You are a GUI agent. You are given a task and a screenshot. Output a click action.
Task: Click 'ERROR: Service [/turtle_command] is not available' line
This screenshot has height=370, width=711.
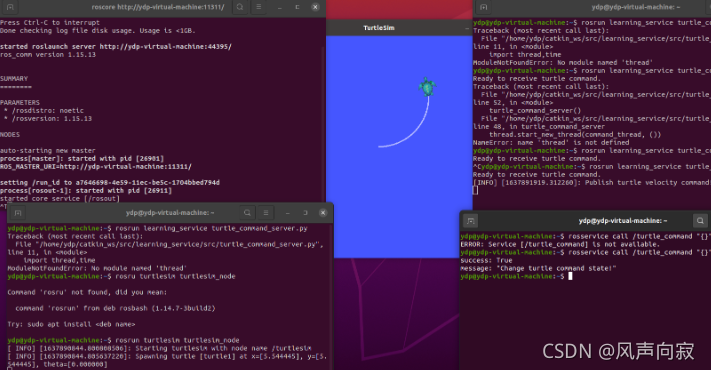(560, 244)
